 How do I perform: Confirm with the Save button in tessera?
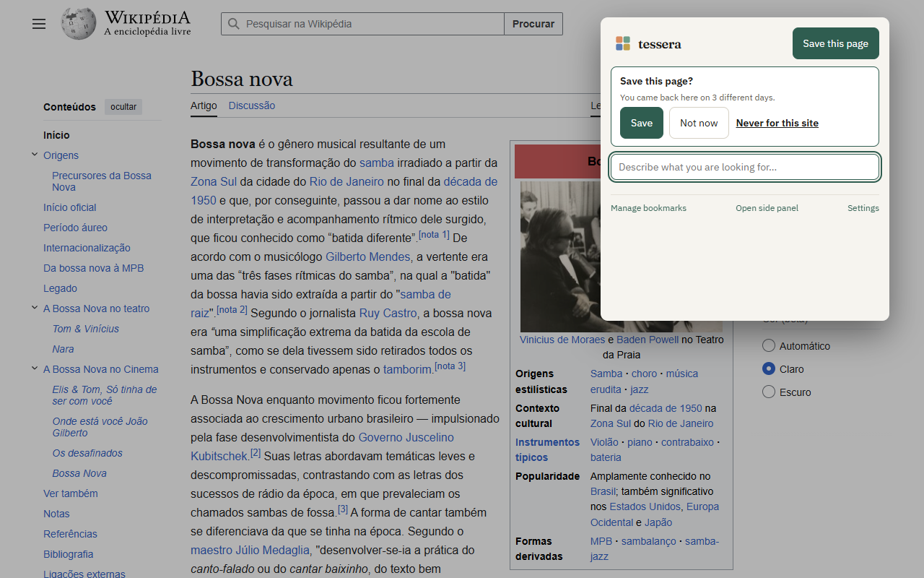(642, 123)
